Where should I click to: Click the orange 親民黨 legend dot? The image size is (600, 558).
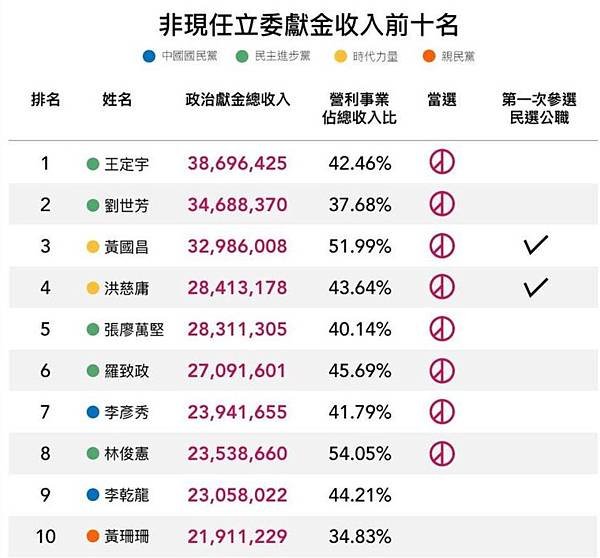(429, 57)
